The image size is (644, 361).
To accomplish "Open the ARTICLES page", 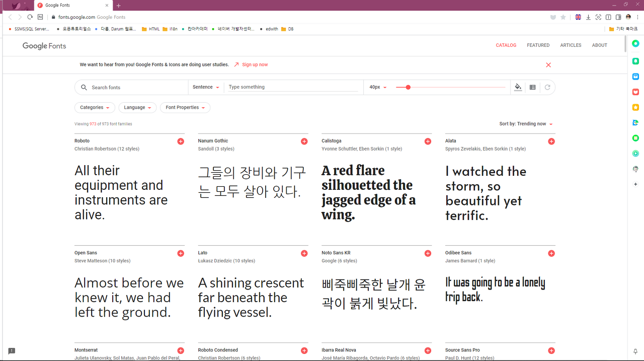I will click(x=571, y=45).
